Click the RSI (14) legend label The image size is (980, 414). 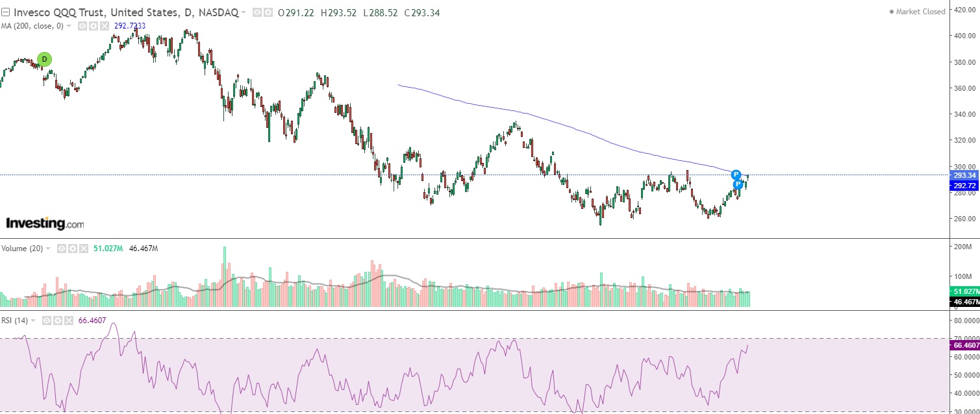click(x=14, y=321)
